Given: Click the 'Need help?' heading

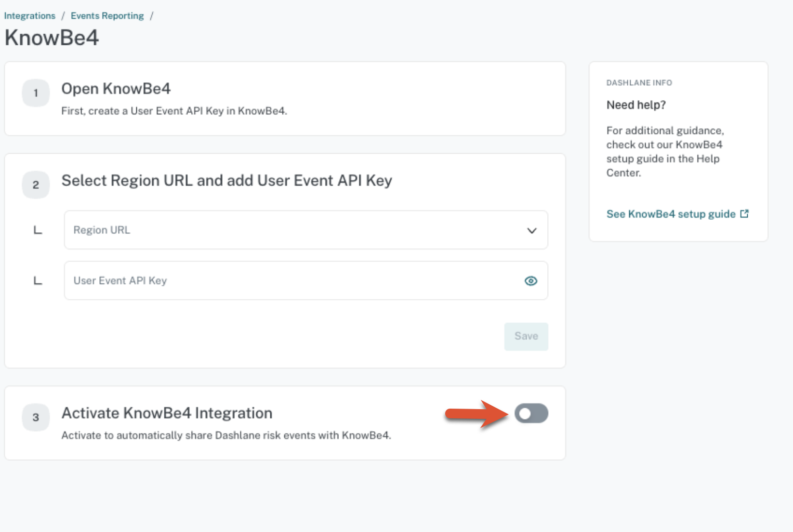Looking at the screenshot, I should tap(636, 105).
